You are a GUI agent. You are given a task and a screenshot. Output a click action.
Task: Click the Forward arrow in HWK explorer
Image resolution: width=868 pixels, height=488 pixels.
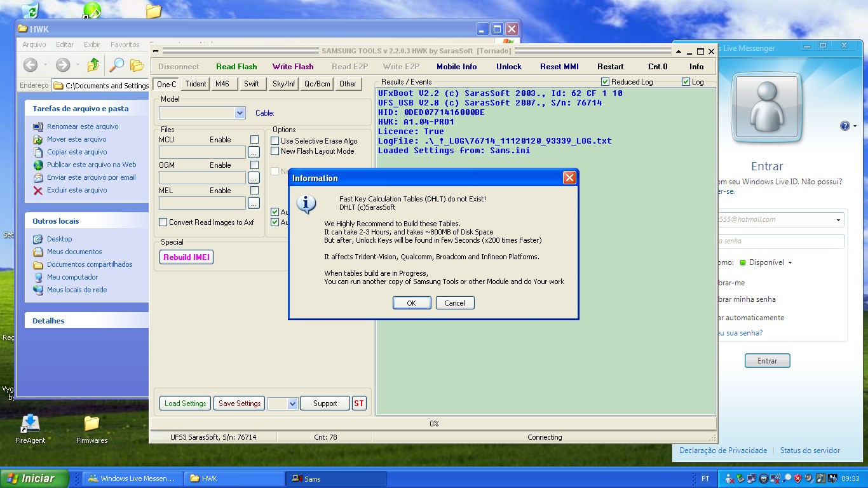pyautogui.click(x=62, y=65)
